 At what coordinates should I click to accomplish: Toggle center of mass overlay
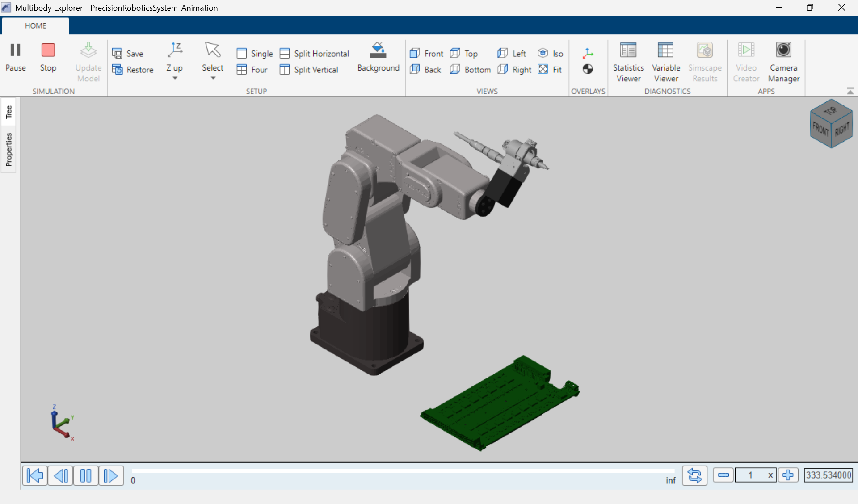(588, 69)
